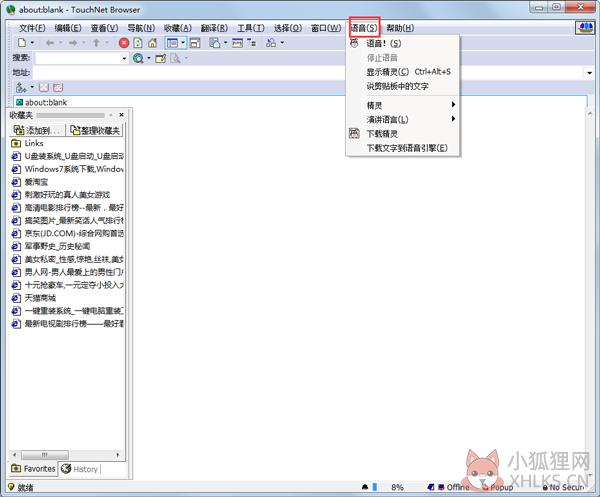Screen dimensions: 600x497
Task: Close the 收藏夹 side panel
Action: click(121, 115)
